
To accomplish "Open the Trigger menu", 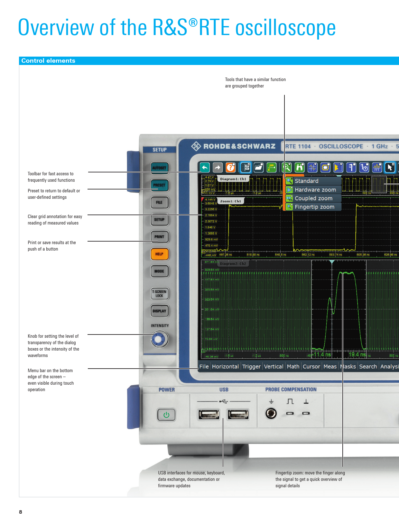I will (x=251, y=366).
